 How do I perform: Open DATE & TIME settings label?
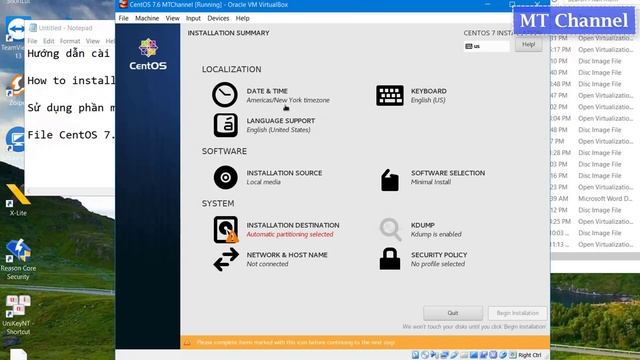[267, 91]
